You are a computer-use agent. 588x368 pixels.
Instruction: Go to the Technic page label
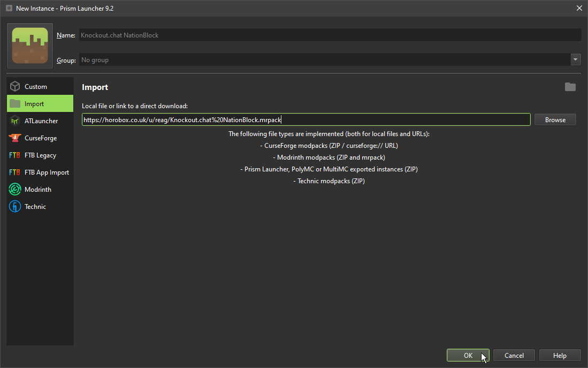(35, 207)
